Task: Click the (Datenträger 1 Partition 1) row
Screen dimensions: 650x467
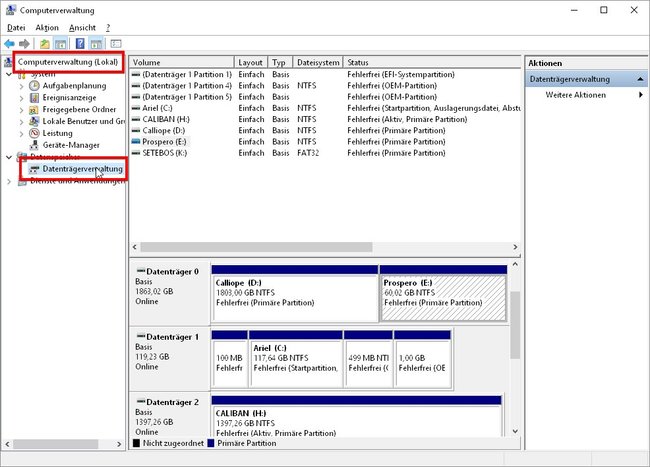Action: (325, 75)
